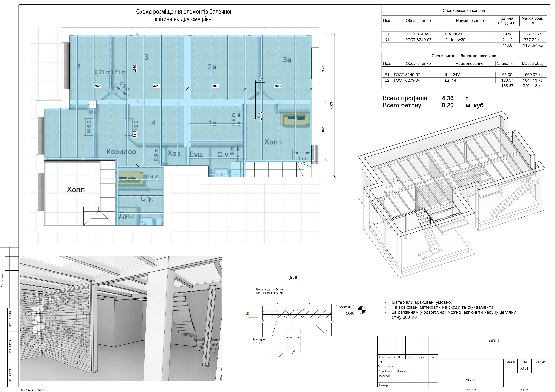Click the 'Арматурна сітка' annotation
The image size is (555, 392).
pyautogui.click(x=259, y=341)
